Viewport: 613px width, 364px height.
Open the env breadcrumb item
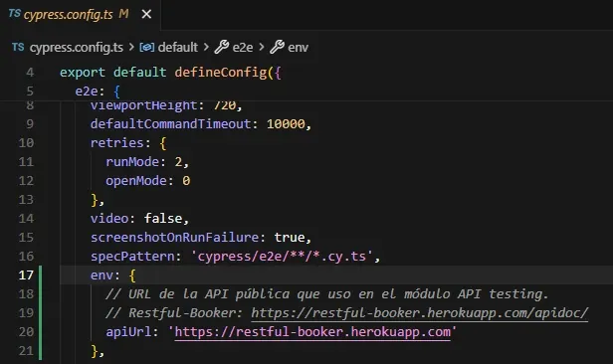298,48
